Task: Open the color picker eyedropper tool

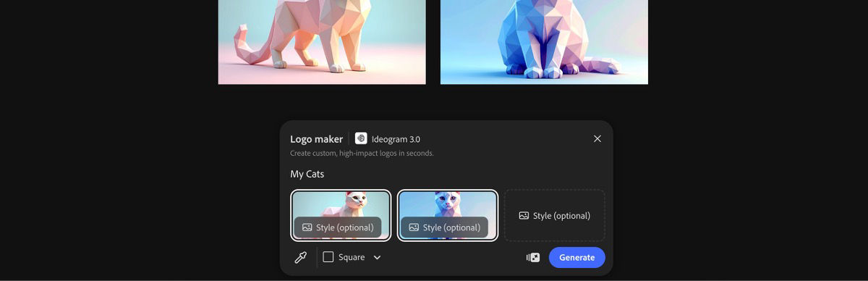Action: (x=300, y=257)
